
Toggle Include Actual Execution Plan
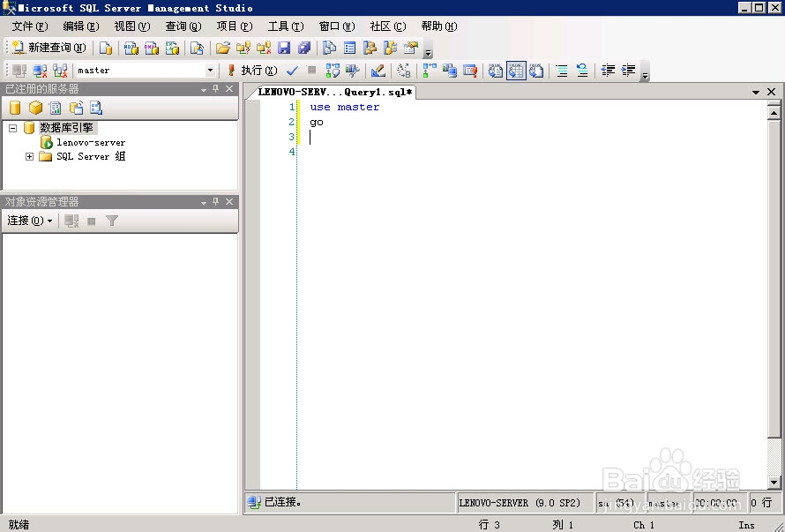[429, 71]
